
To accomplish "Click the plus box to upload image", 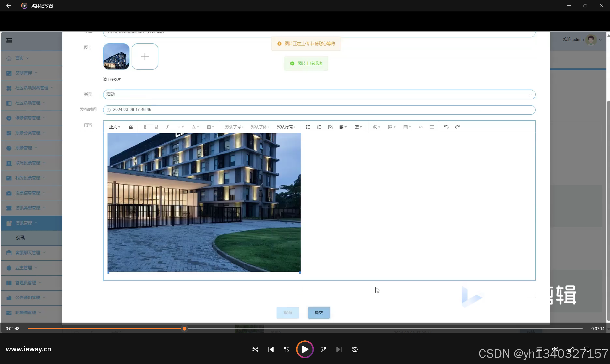I will [x=145, y=56].
